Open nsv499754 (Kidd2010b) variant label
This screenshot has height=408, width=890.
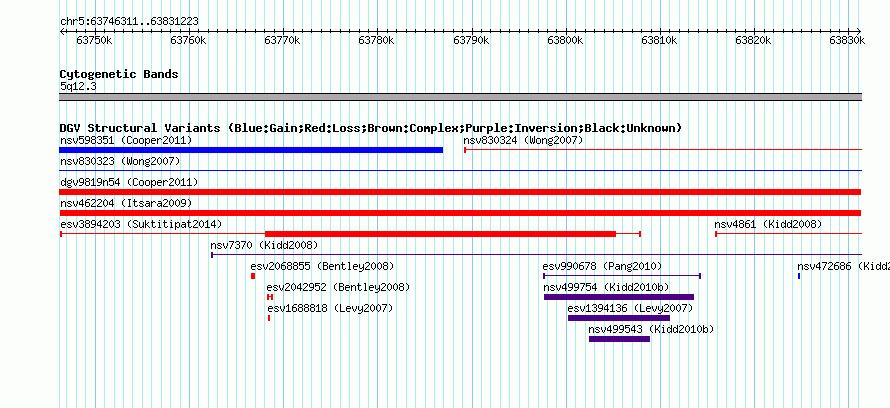click(605, 287)
